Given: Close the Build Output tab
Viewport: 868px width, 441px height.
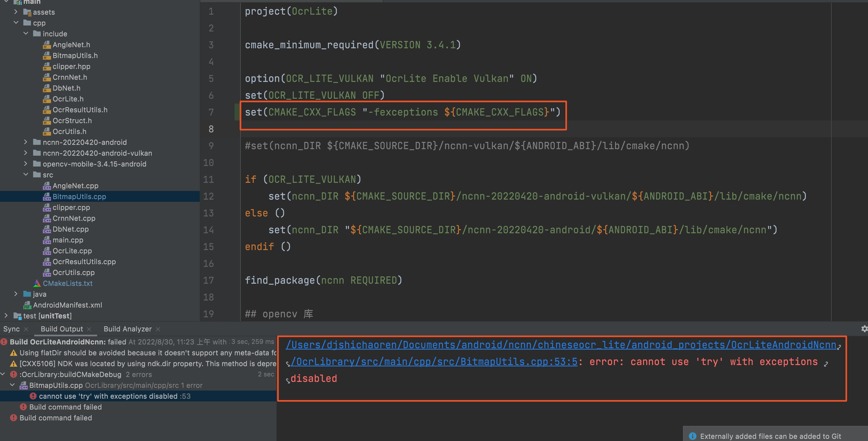Looking at the screenshot, I should (x=89, y=329).
